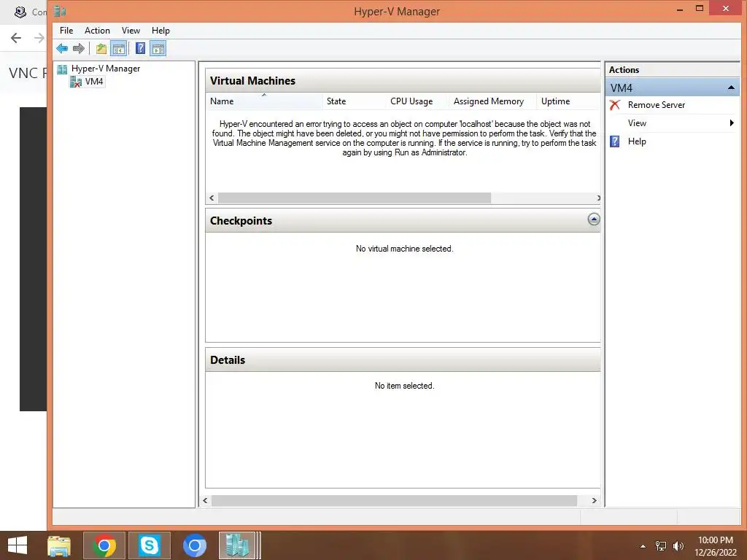Screen dimensions: 747x560
Task: Click 'No virtual machine selected.' text
Action: (404, 249)
